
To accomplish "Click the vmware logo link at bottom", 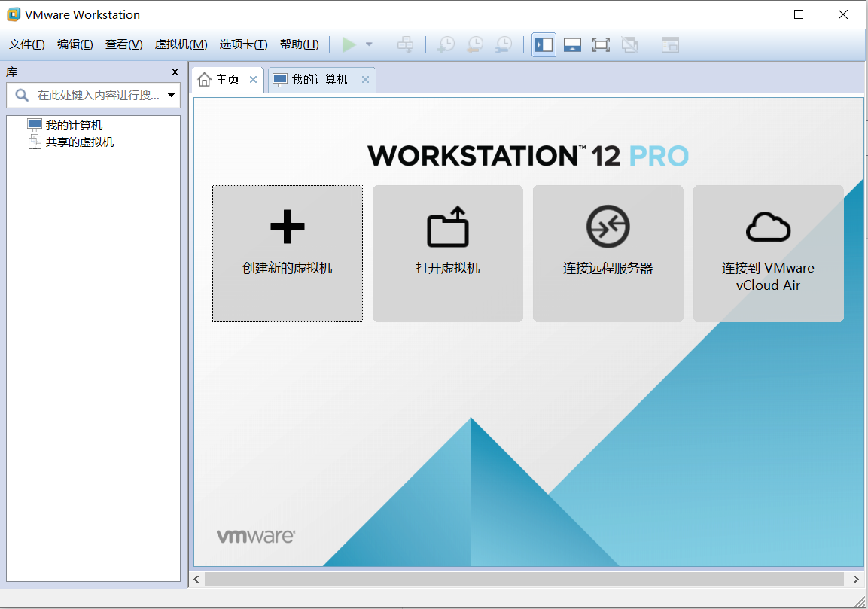I will coord(256,536).
